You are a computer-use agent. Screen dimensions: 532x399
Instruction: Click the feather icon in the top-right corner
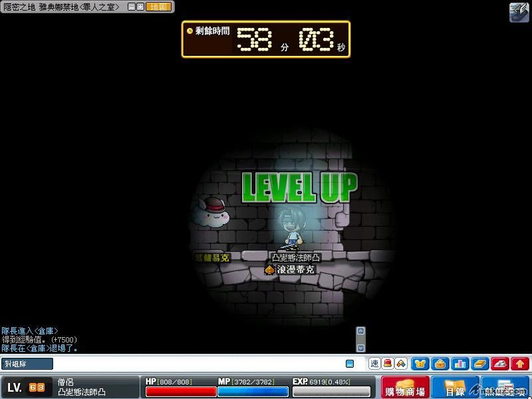[x=519, y=13]
